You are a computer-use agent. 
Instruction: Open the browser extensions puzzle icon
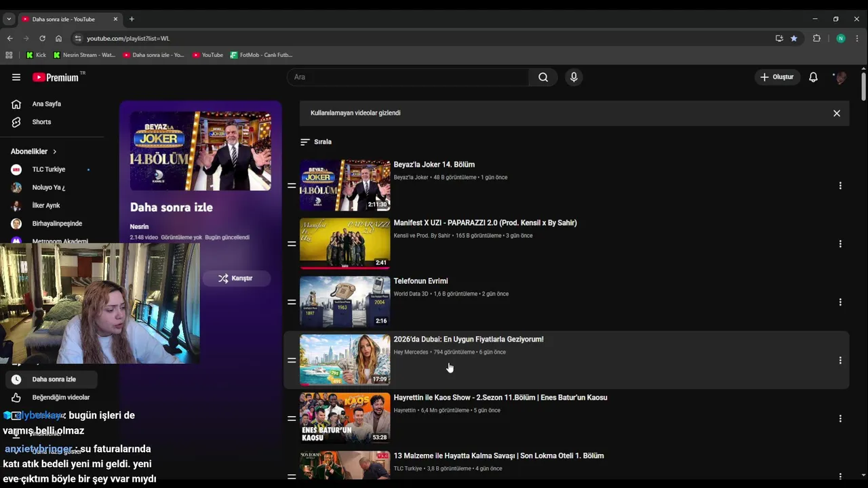[x=816, y=39]
